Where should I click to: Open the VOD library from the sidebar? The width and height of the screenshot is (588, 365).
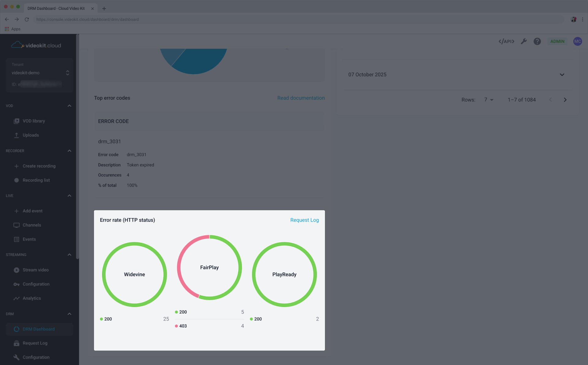[x=34, y=121]
